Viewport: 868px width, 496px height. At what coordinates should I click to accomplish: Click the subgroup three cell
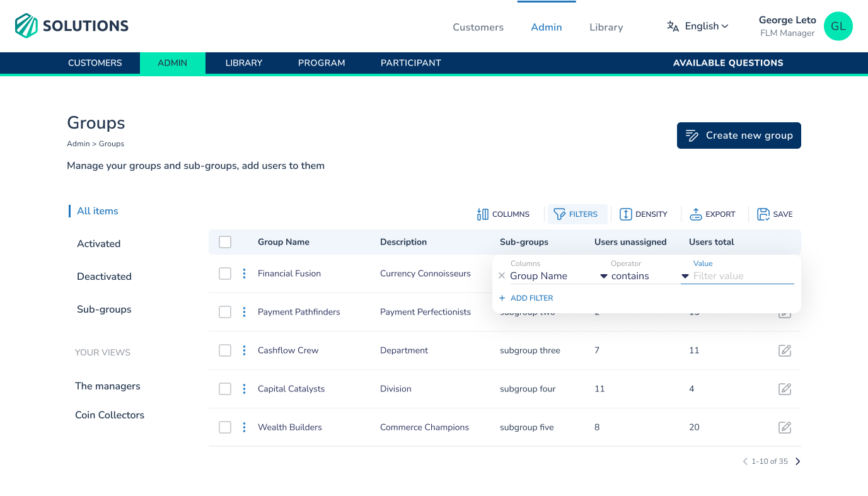point(530,350)
